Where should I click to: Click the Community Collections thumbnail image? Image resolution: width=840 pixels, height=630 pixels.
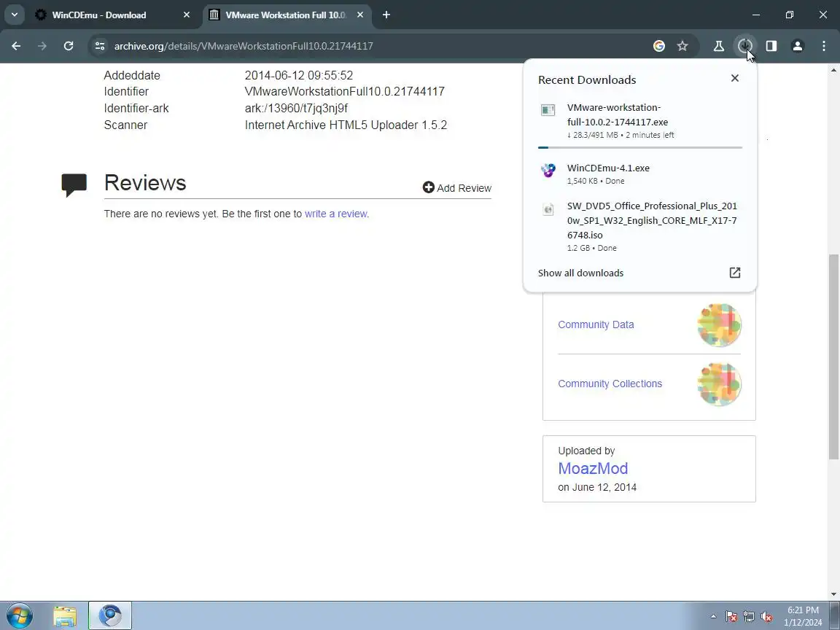pos(720,384)
